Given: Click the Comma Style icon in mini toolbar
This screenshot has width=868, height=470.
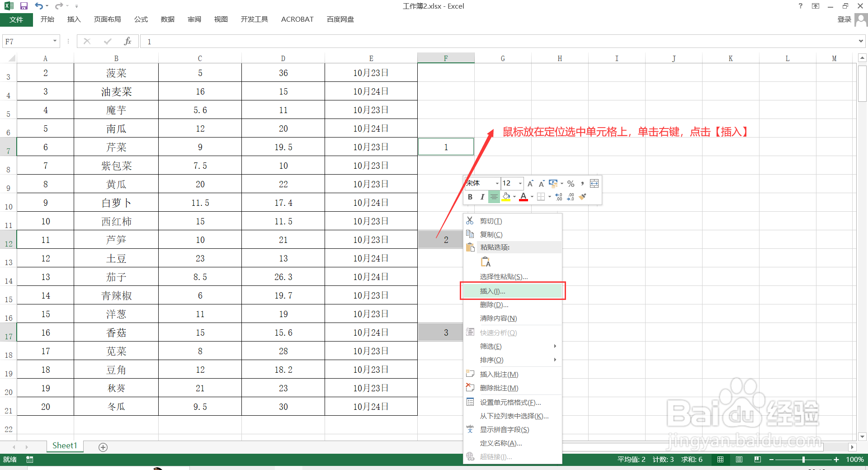Looking at the screenshot, I should tap(583, 183).
